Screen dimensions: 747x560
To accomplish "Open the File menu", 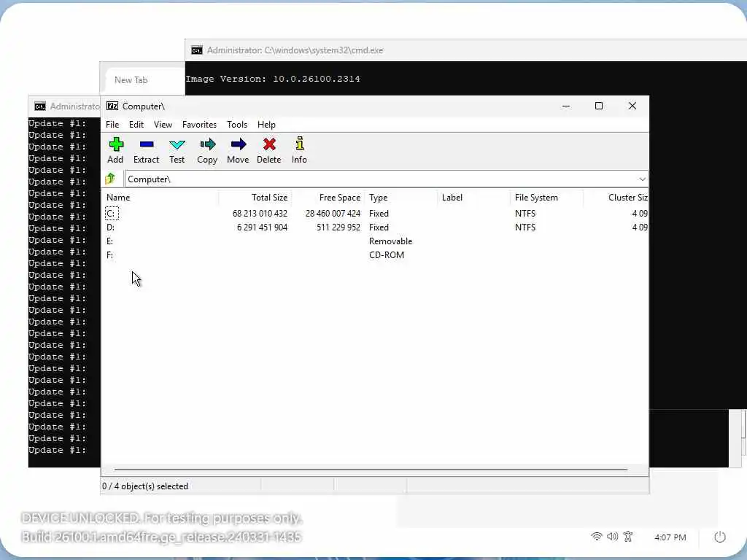I will [112, 124].
